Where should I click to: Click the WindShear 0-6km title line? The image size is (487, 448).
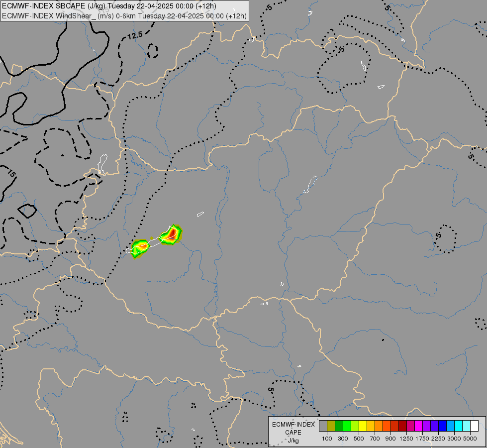click(124, 16)
